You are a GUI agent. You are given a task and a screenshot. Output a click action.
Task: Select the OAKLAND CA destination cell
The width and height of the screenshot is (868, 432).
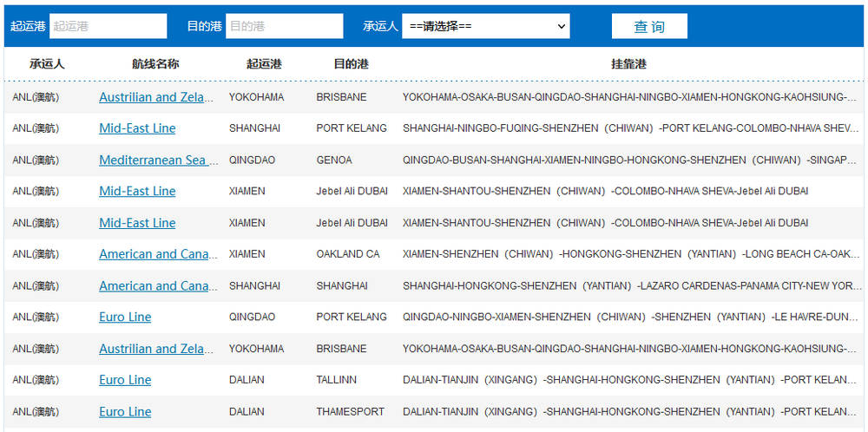coord(348,254)
